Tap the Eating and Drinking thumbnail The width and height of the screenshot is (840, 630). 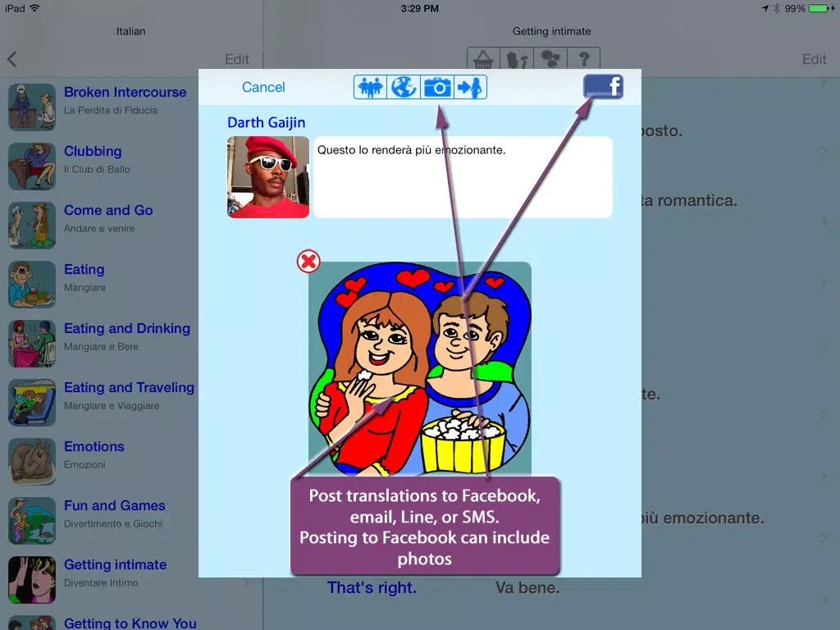pyautogui.click(x=32, y=343)
